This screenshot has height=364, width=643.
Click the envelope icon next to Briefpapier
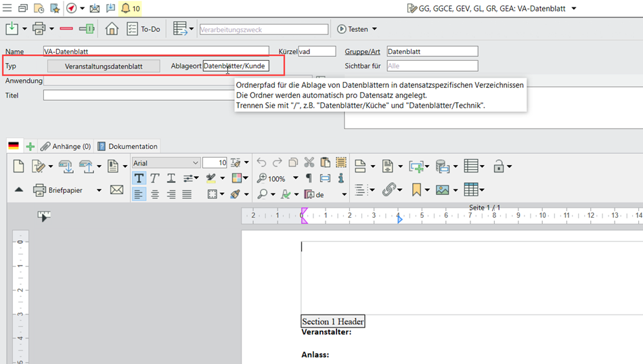[117, 190]
